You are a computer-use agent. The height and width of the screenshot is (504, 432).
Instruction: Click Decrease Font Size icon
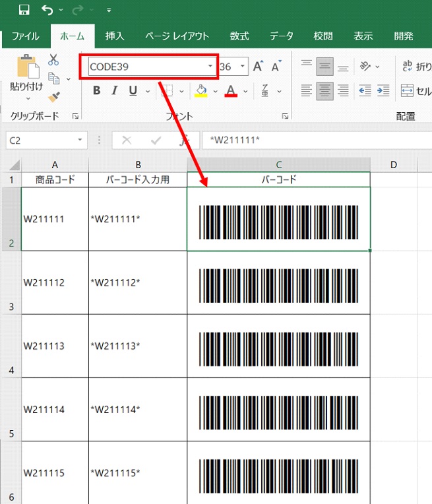pos(276,67)
